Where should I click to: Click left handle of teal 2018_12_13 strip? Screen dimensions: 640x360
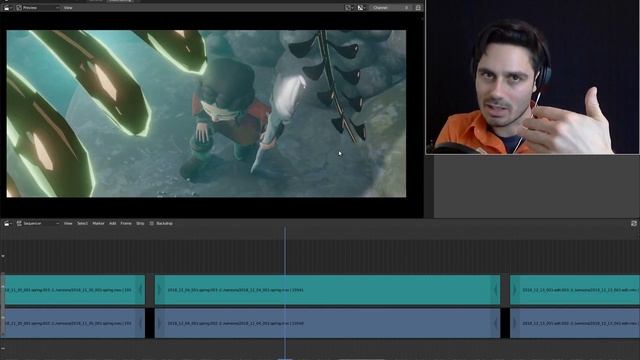coord(514,290)
